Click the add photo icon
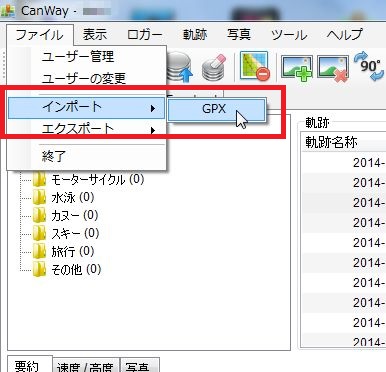The width and height of the screenshot is (386, 372). coord(296,68)
